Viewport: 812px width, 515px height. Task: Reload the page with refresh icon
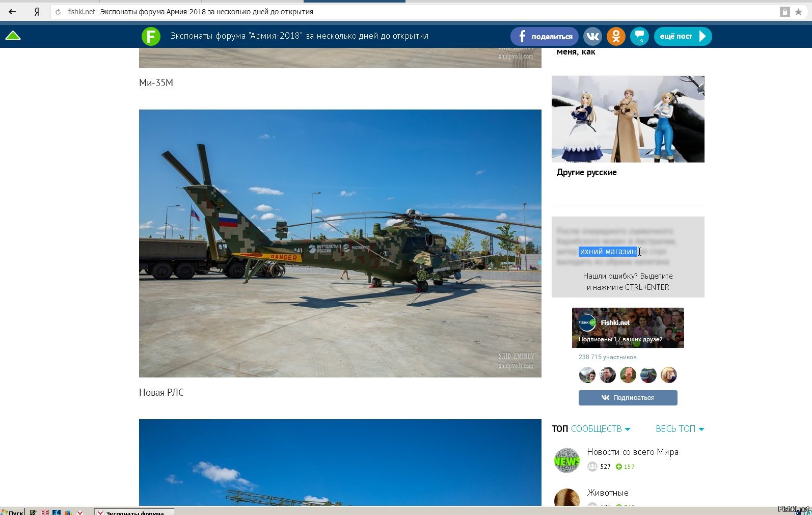point(58,12)
